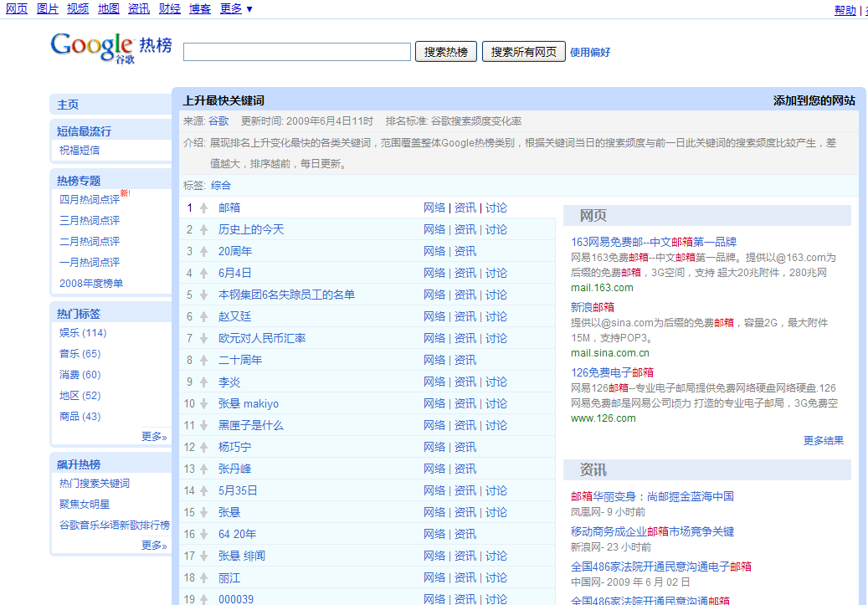Select 财经 in the top navigation
This screenshot has height=605, width=868.
tap(169, 9)
